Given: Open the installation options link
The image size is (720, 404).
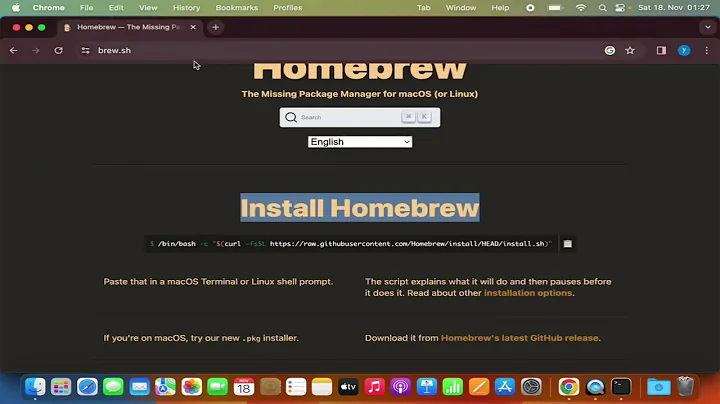Looking at the screenshot, I should (528, 293).
